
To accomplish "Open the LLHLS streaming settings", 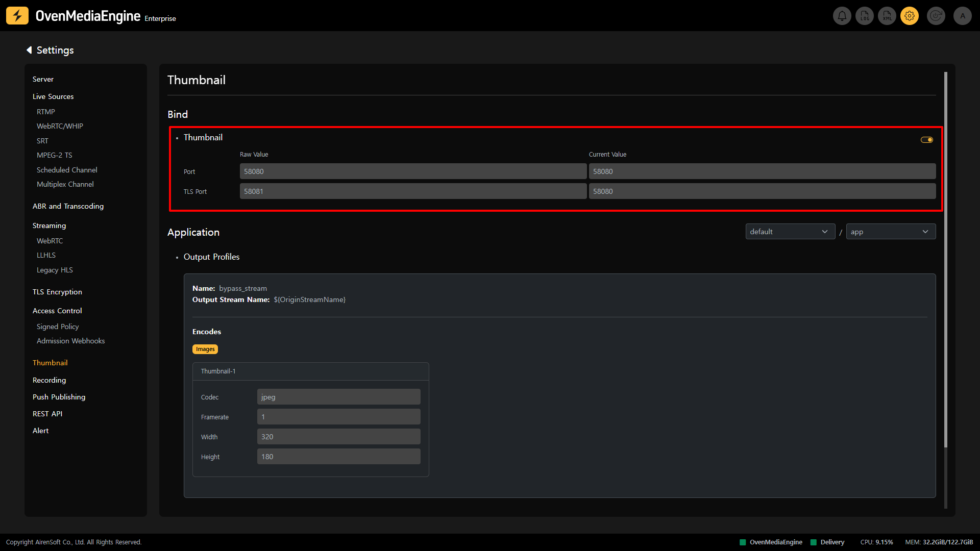I will [46, 255].
